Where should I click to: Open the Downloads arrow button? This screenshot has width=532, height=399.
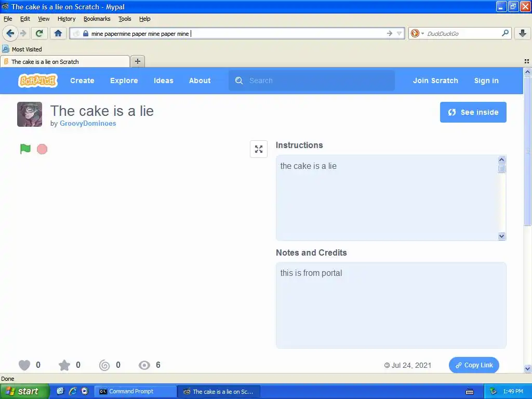(x=523, y=33)
